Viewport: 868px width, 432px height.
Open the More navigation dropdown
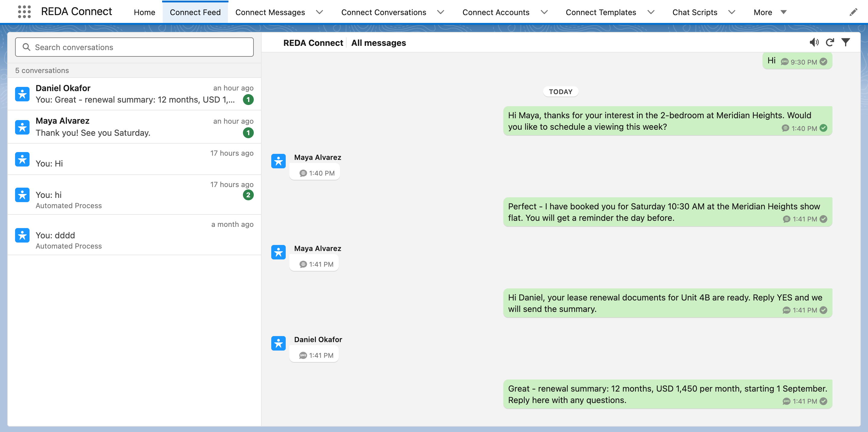[x=770, y=12]
